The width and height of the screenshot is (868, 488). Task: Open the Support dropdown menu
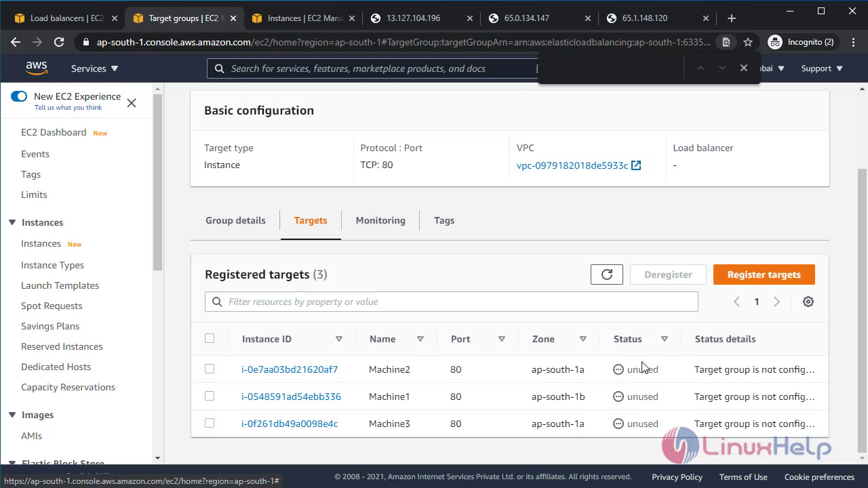[822, 68]
